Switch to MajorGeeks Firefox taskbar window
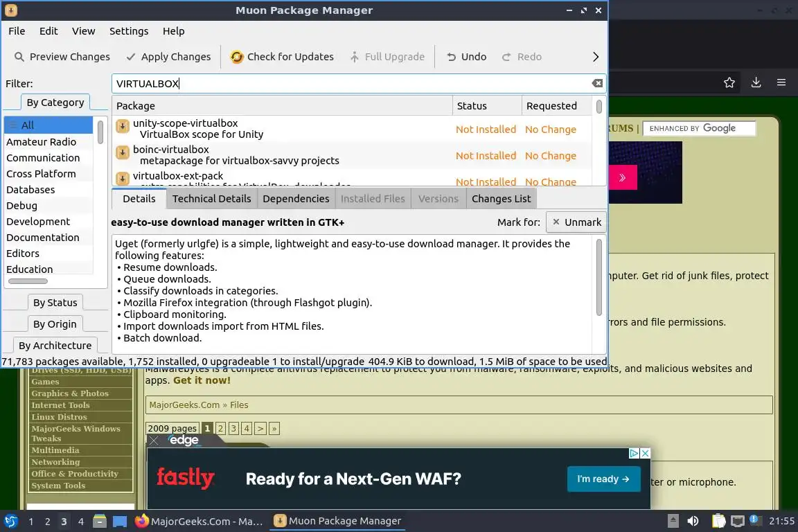 [199, 522]
